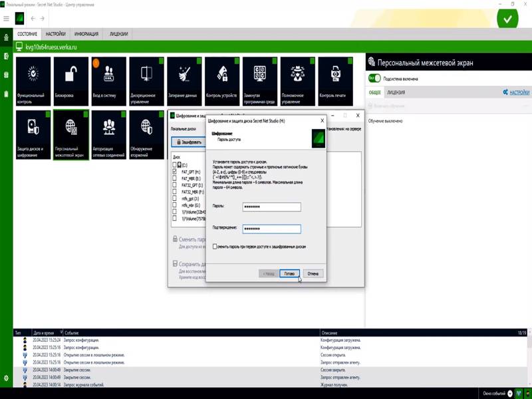Click the Пароль input field

(271, 207)
